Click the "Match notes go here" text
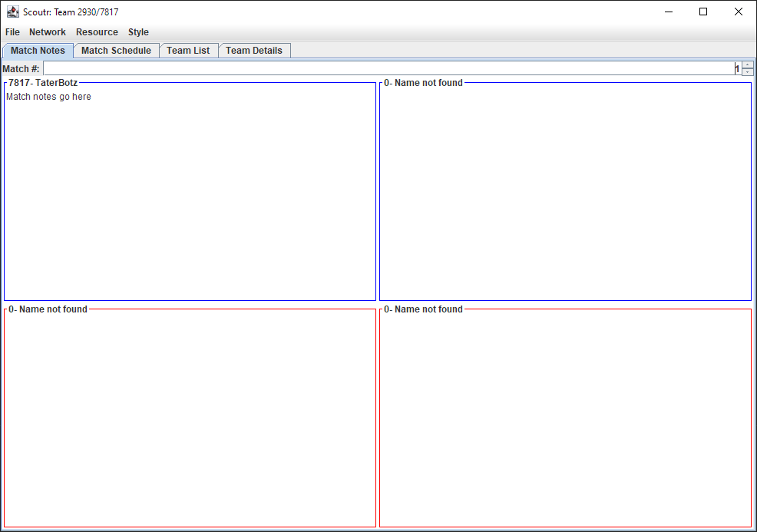This screenshot has height=532, width=757. tap(48, 97)
